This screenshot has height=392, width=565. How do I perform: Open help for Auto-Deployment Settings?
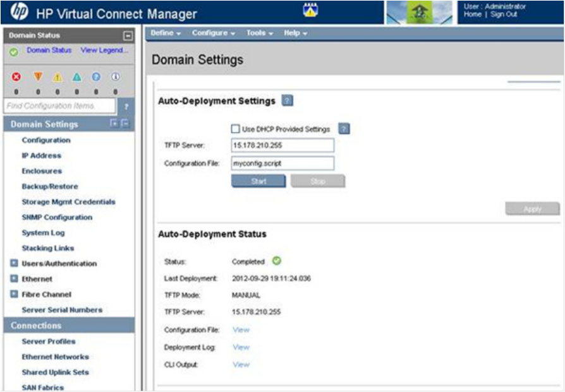(287, 100)
